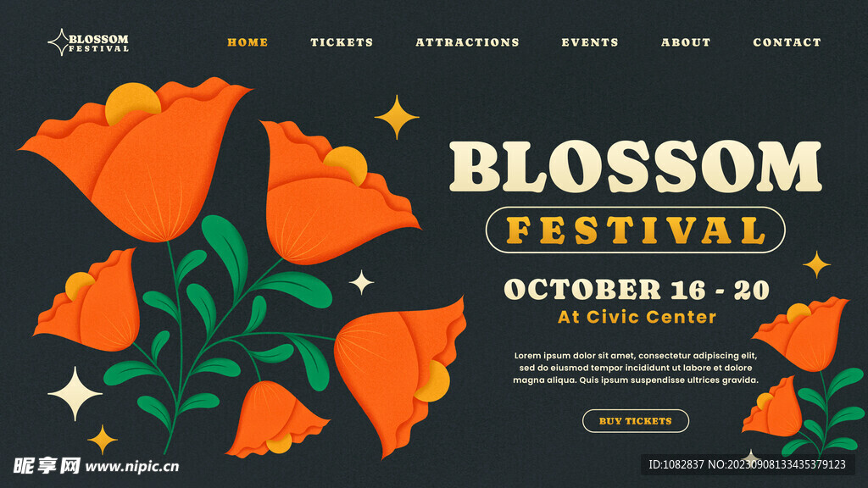The height and width of the screenshot is (488, 868).
Task: Select EVENTS in the navigation bar
Action: point(590,42)
